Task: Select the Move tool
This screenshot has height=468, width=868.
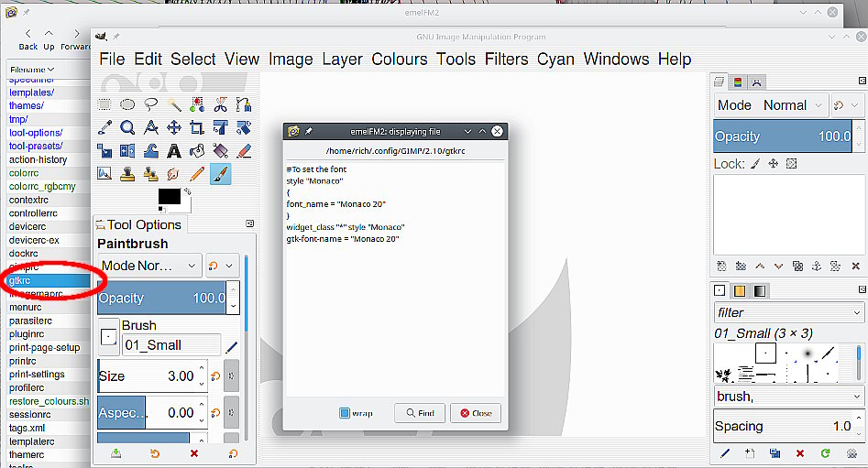Action: click(x=174, y=127)
